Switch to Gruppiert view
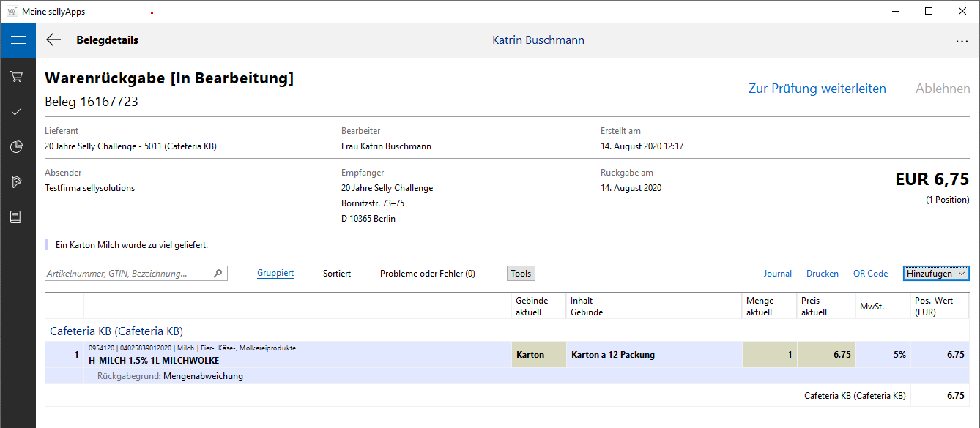Viewport: 980px width, 428px height. tap(275, 274)
